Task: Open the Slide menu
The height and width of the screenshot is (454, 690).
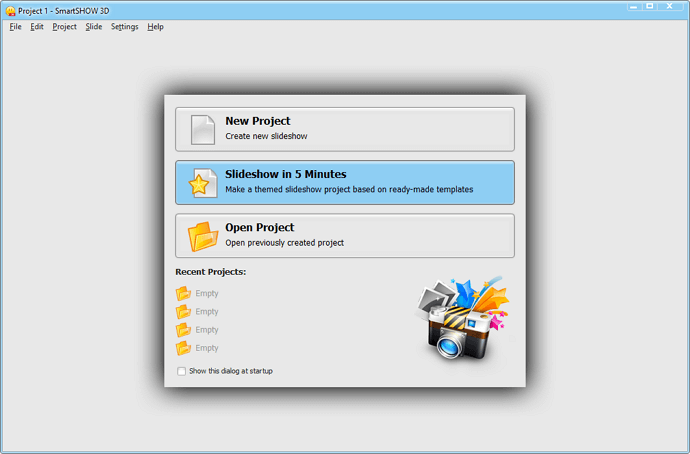Action: pos(94,27)
